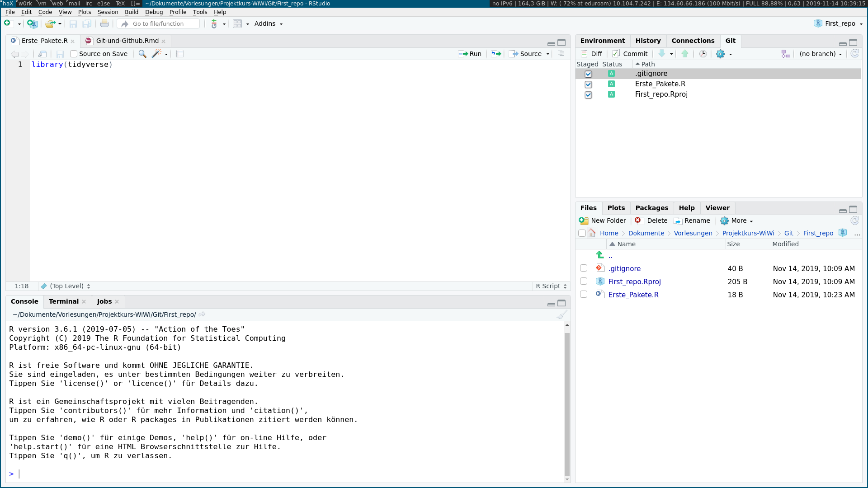The width and height of the screenshot is (868, 488).
Task: Open the code tools magic wand
Action: [x=156, y=54]
